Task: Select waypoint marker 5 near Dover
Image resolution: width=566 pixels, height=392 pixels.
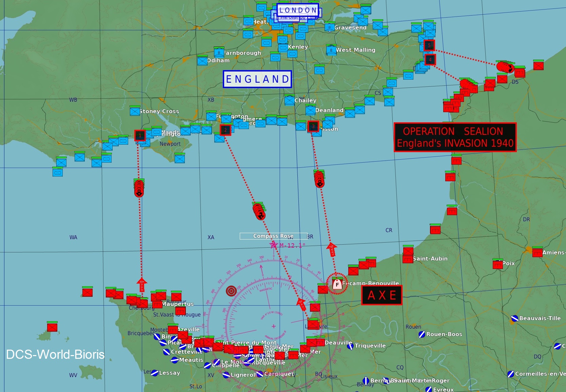Action: coord(429,45)
